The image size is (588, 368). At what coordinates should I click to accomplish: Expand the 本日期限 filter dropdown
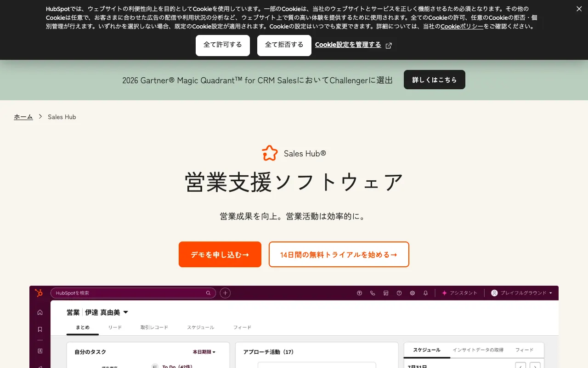(204, 352)
